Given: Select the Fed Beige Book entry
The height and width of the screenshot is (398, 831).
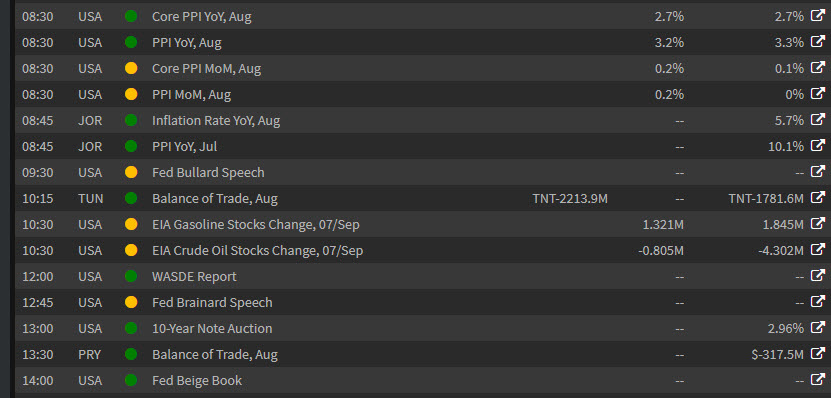Looking at the screenshot, I should (x=197, y=381).
